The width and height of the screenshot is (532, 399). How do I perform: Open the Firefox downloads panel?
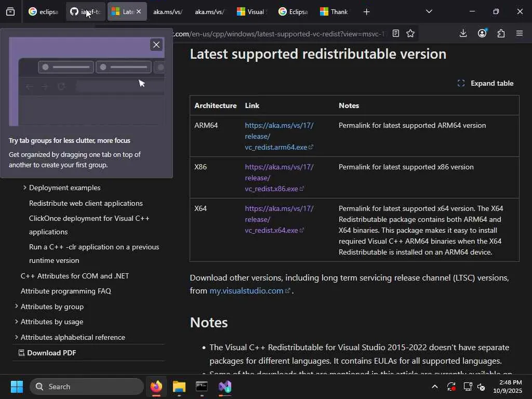[463, 34]
